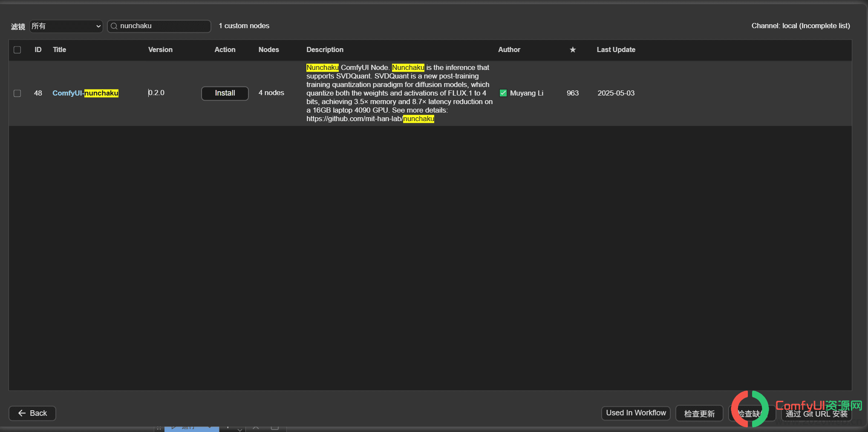This screenshot has width=868, height=432.
Task: Click the 通过 Git URL 安装 button
Action: pos(816,414)
